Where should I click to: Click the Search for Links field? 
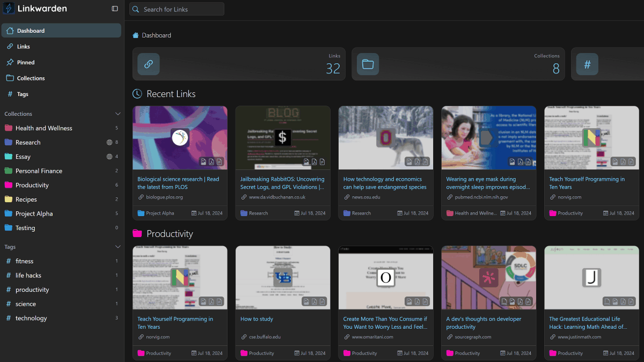pyautogui.click(x=177, y=9)
